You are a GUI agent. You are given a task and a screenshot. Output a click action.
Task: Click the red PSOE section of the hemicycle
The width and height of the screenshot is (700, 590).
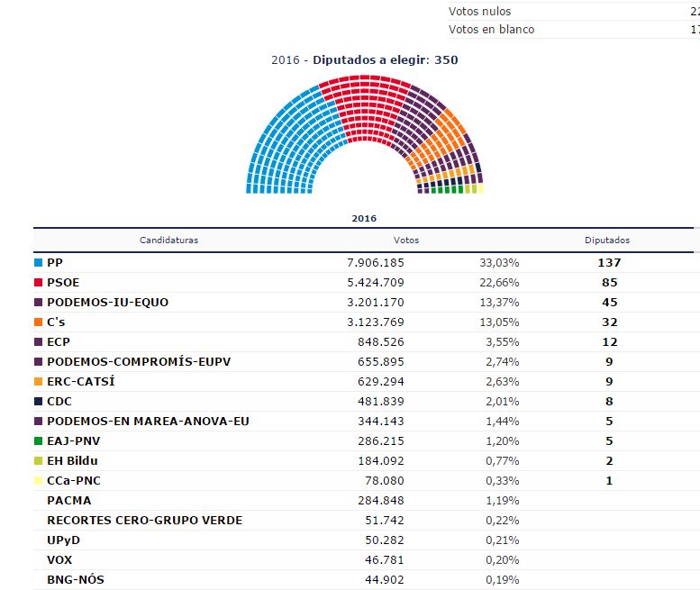(363, 99)
